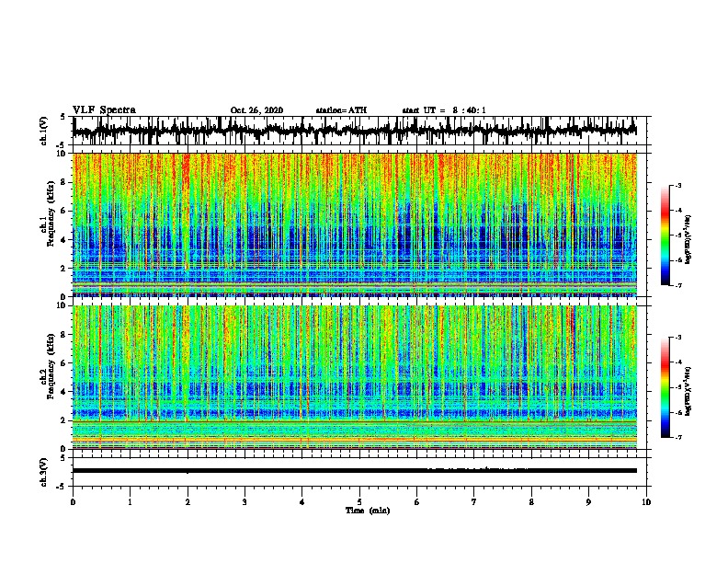Click the ch.1 spectrogram color bar
Image resolution: width=728 pixels, height=563 pixels.
[x=665, y=236]
